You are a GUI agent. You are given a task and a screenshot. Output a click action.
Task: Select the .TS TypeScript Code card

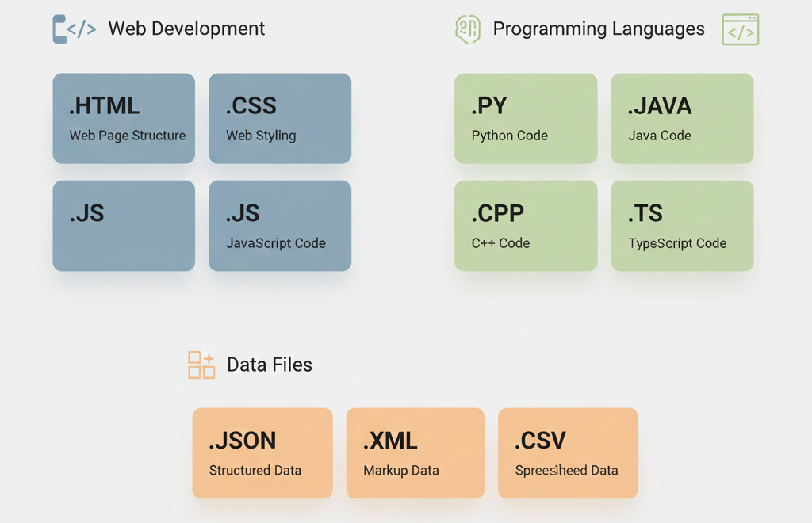coord(682,225)
